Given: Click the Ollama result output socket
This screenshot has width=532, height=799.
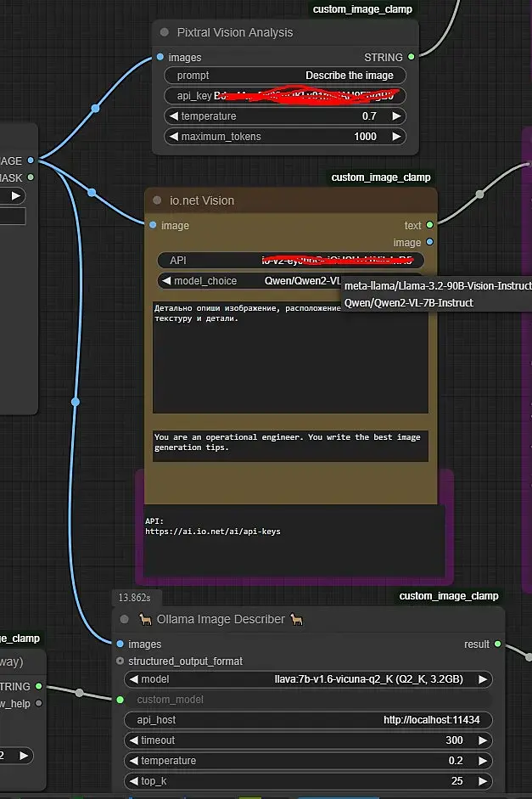Looking at the screenshot, I should point(497,644).
